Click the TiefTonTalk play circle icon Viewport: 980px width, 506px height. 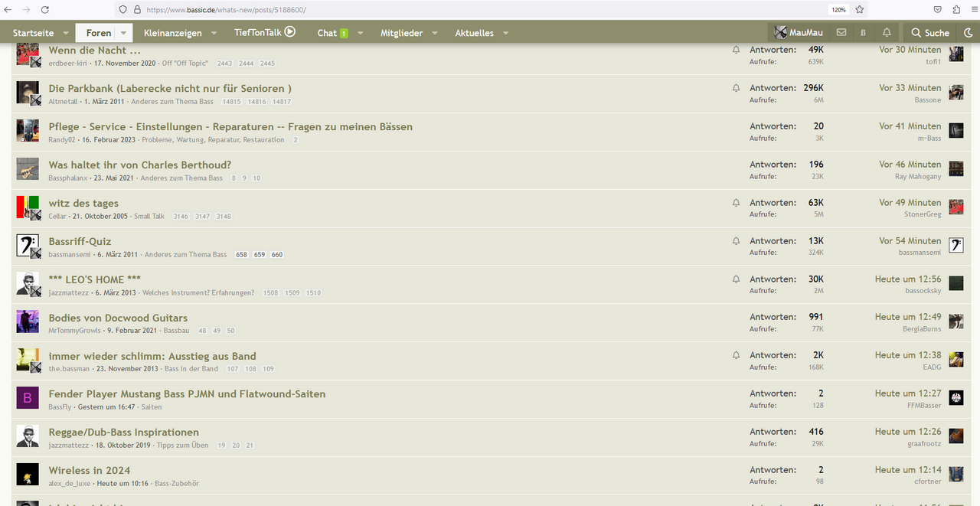(290, 32)
